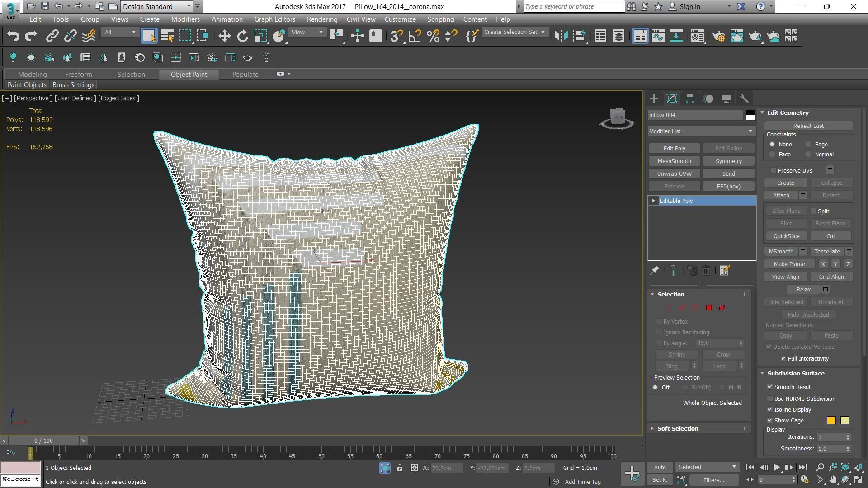Toggle the Angle Snap button

click(x=415, y=36)
